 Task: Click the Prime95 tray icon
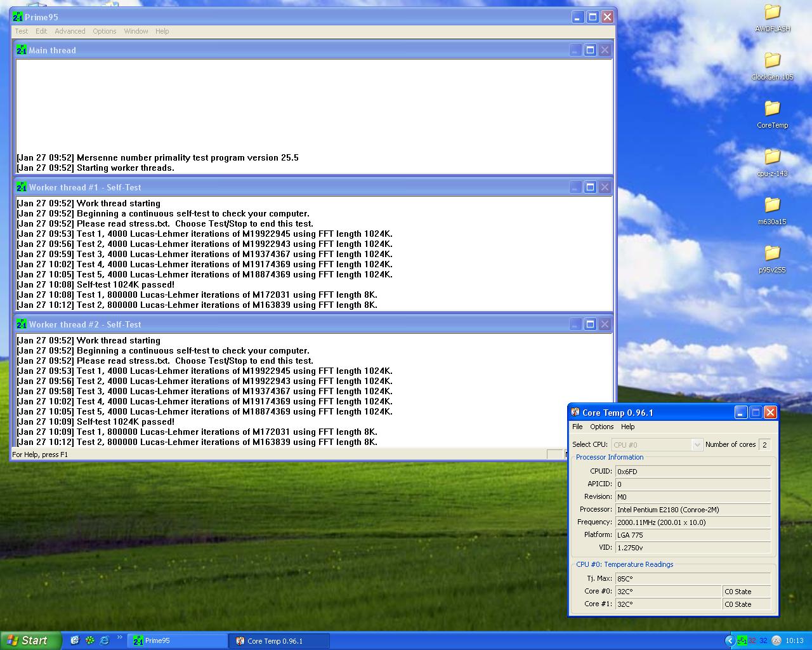(x=741, y=640)
